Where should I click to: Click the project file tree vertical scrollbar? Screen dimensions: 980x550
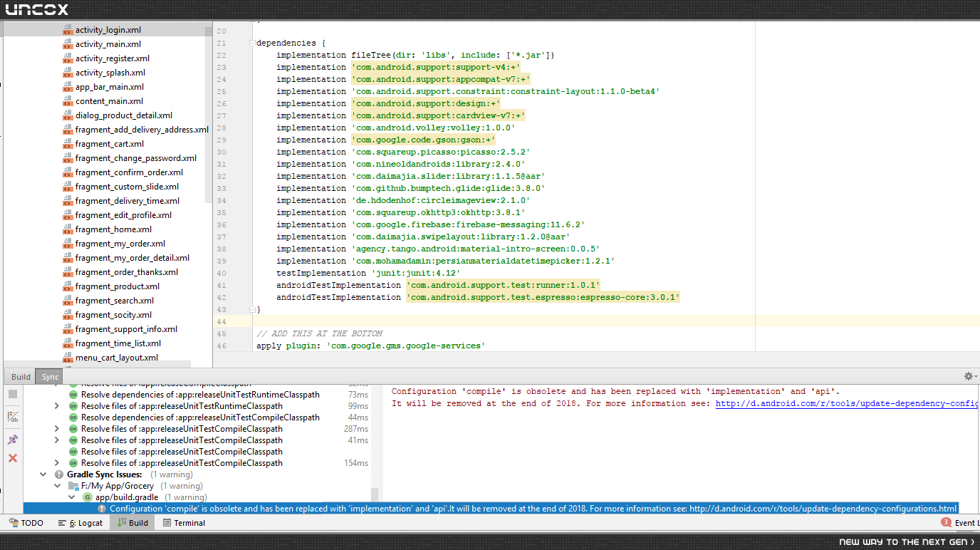point(208,114)
